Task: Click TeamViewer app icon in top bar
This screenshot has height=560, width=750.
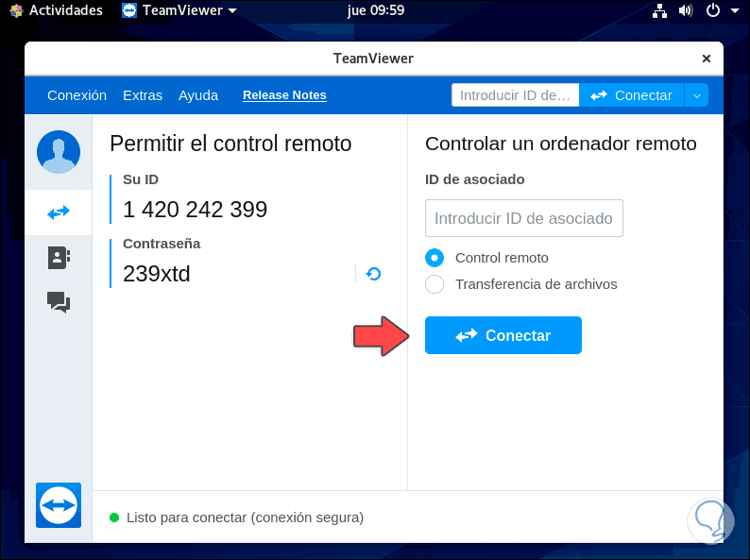Action: point(129,10)
